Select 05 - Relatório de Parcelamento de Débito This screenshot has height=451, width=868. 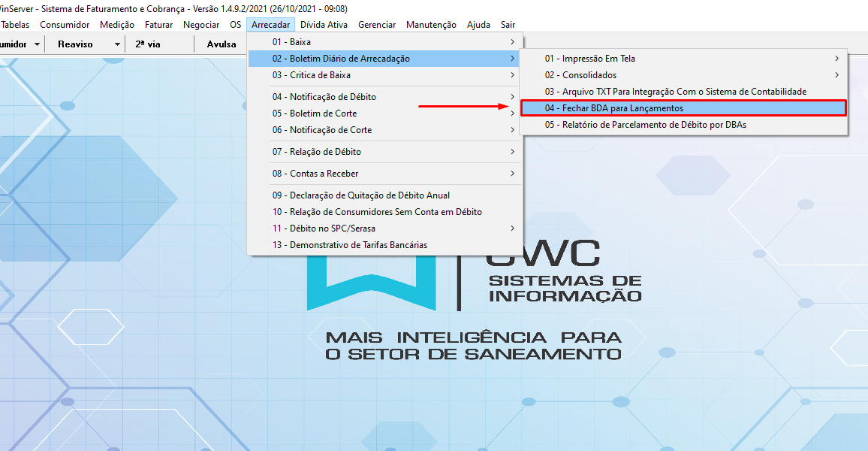646,125
